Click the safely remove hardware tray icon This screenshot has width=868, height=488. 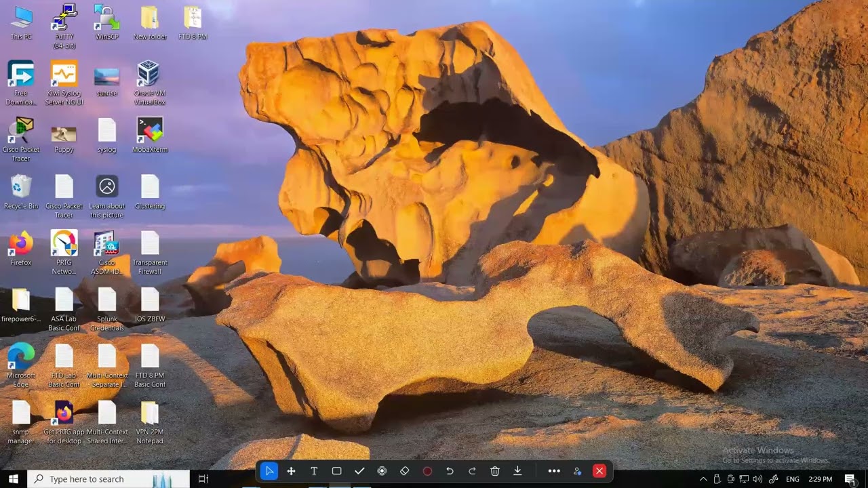pyautogui.click(x=717, y=479)
